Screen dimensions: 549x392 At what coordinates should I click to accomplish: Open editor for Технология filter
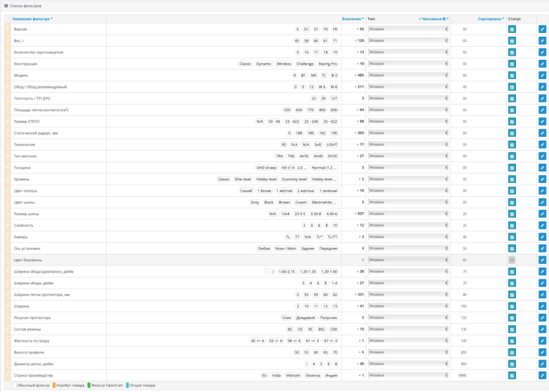[x=542, y=145]
